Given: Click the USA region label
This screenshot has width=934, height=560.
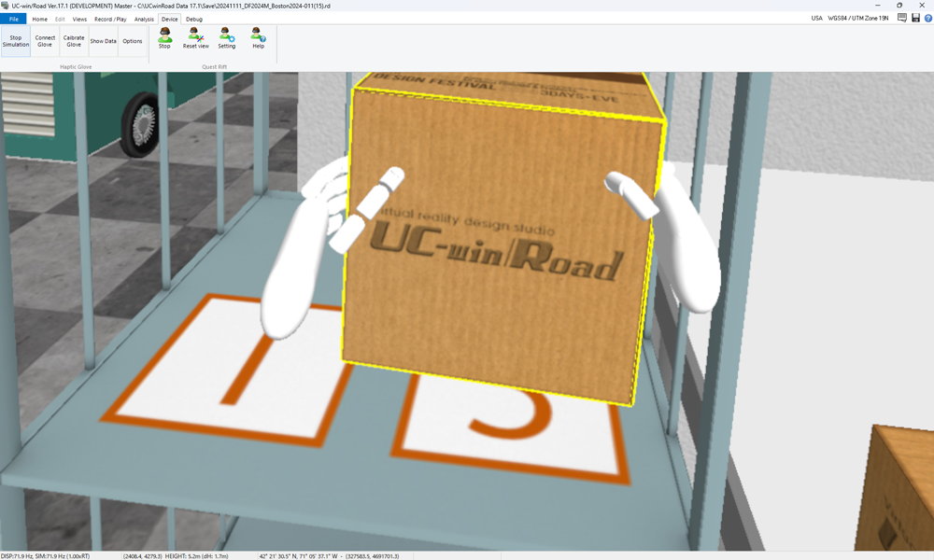Looking at the screenshot, I should tap(816, 19).
